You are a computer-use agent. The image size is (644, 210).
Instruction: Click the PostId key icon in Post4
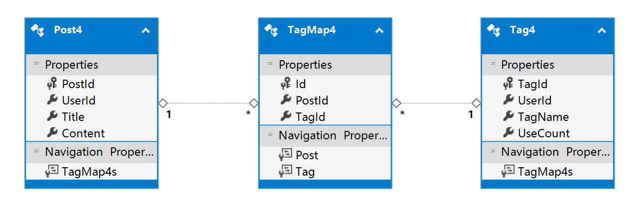(x=51, y=84)
